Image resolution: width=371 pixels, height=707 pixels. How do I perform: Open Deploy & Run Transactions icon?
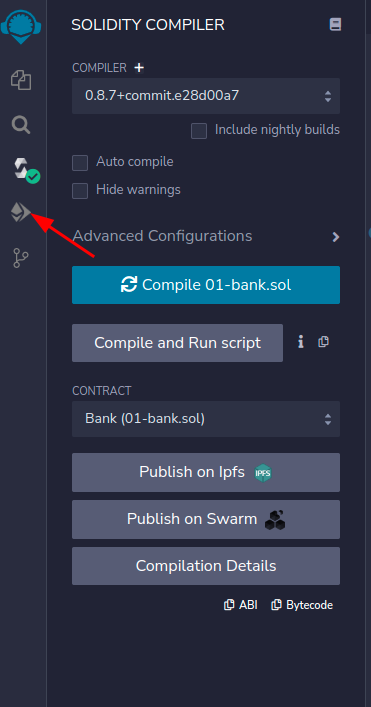point(21,212)
